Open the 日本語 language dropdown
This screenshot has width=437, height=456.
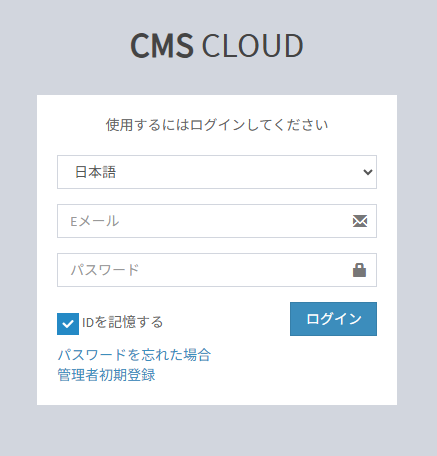click(x=217, y=172)
